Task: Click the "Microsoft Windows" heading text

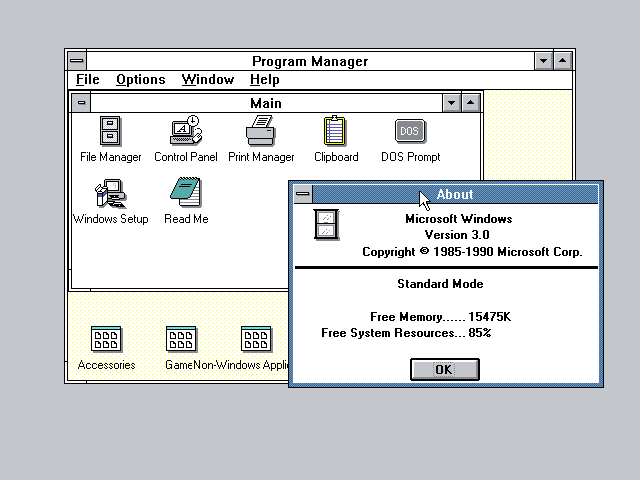Action: (458, 219)
